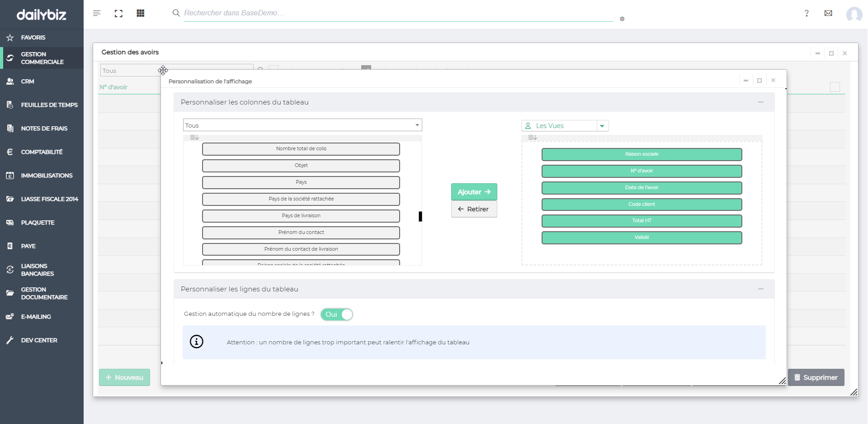Click the user avatar icon
This screenshot has width=868, height=424.
(x=854, y=14)
